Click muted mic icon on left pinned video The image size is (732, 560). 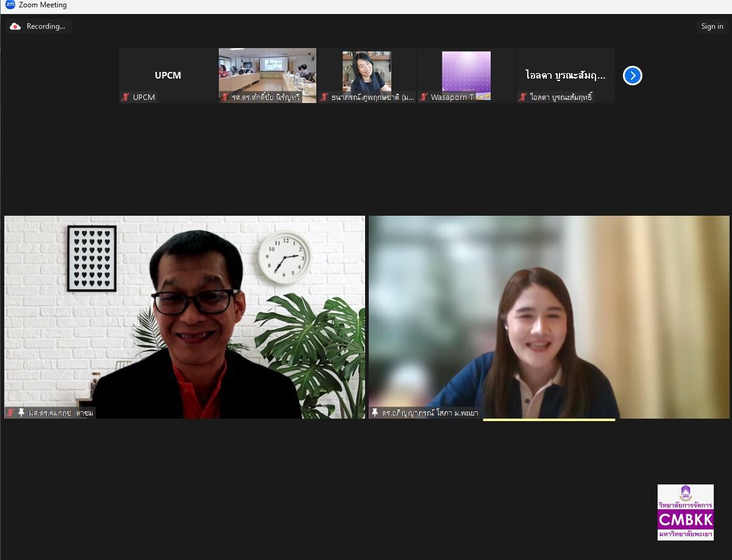click(10, 413)
